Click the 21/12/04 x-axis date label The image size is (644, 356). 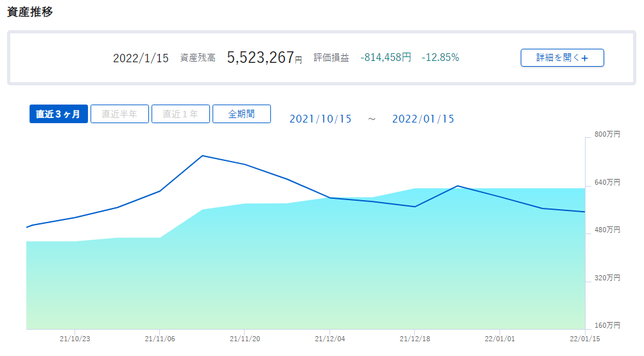(330, 339)
